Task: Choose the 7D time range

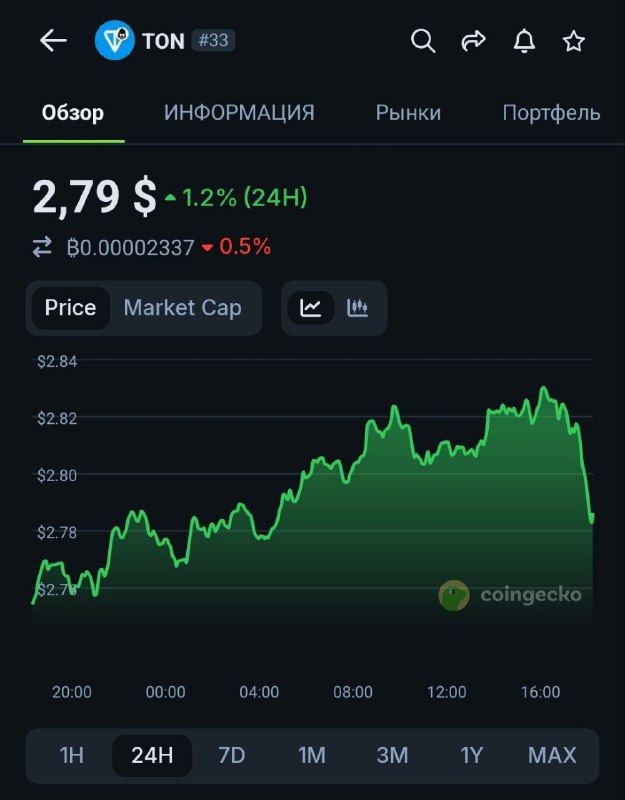Action: 231,755
